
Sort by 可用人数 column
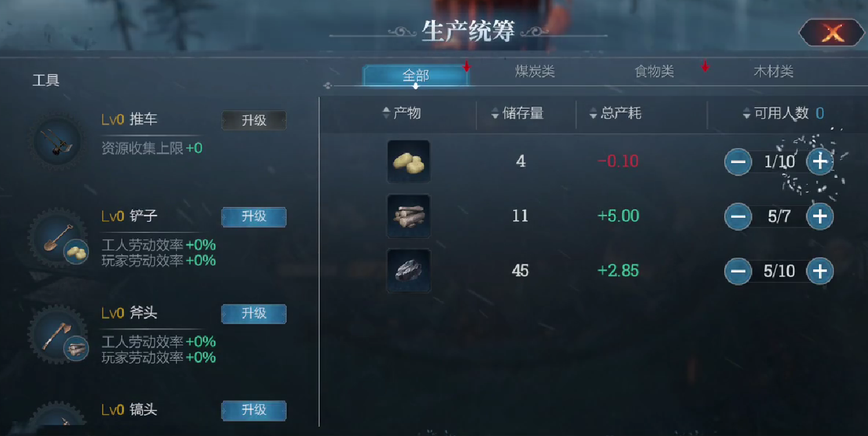click(776, 113)
